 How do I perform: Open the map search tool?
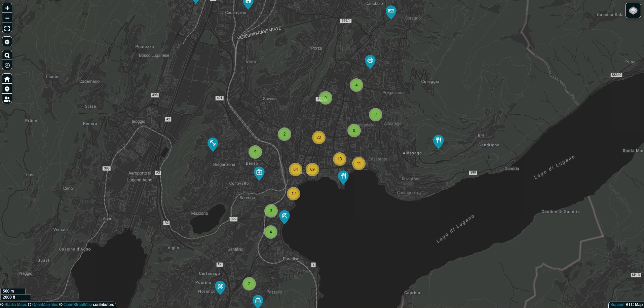[x=7, y=54]
